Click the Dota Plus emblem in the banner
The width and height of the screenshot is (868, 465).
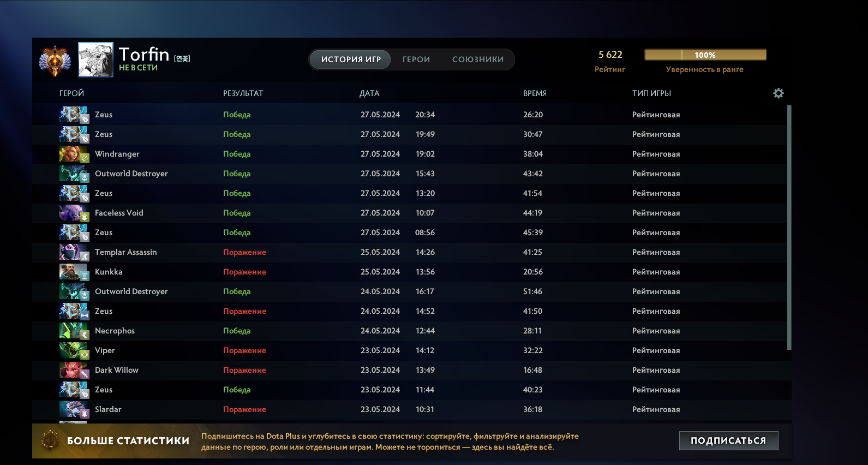[50, 440]
